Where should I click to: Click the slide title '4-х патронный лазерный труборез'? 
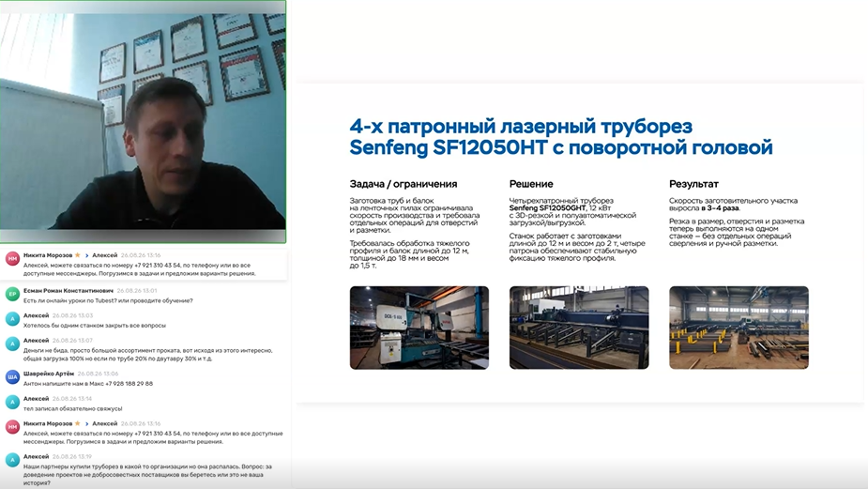pyautogui.click(x=521, y=127)
